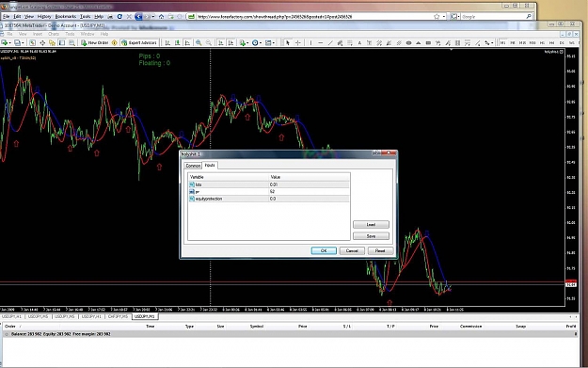This screenshot has height=368, width=588.
Task: Open the Data Window crosshair-arrows icon
Action: pos(42,42)
